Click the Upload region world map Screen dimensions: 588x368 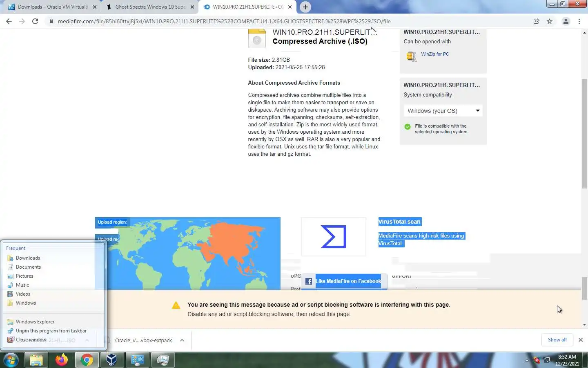[x=187, y=254]
